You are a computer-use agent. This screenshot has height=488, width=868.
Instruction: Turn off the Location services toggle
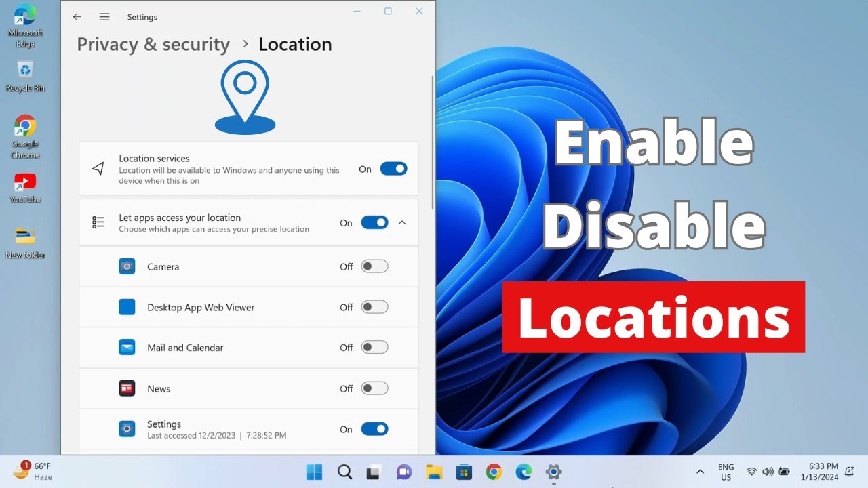(393, 169)
